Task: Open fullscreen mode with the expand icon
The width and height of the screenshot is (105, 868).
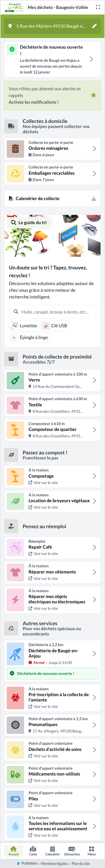Action: tap(98, 7)
